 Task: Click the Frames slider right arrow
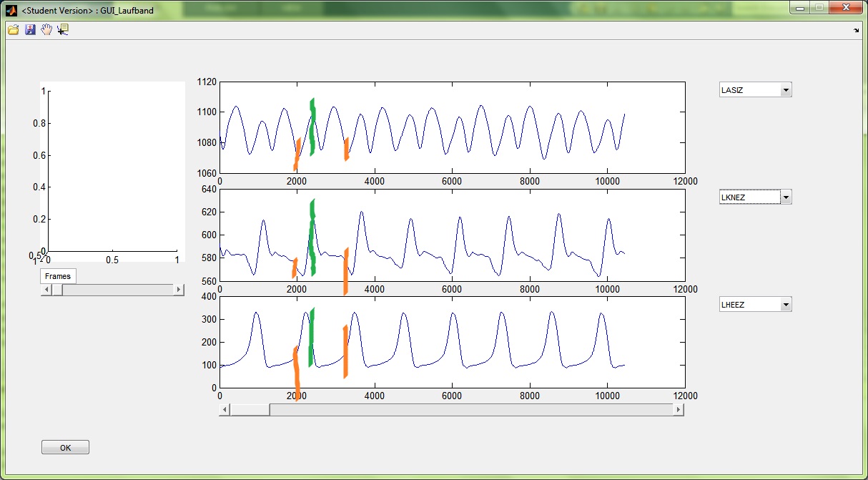click(x=178, y=290)
